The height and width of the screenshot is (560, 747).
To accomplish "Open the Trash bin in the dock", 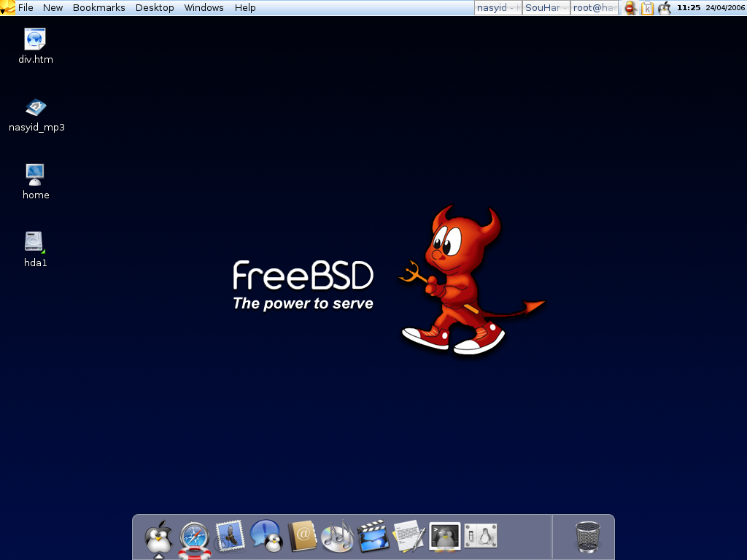I will pos(587,537).
